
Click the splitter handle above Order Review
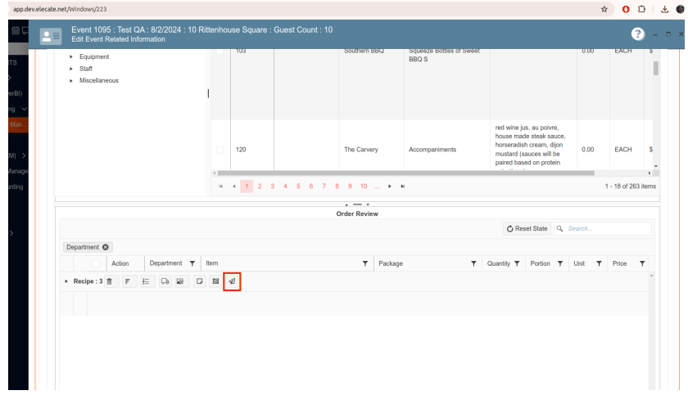(358, 205)
